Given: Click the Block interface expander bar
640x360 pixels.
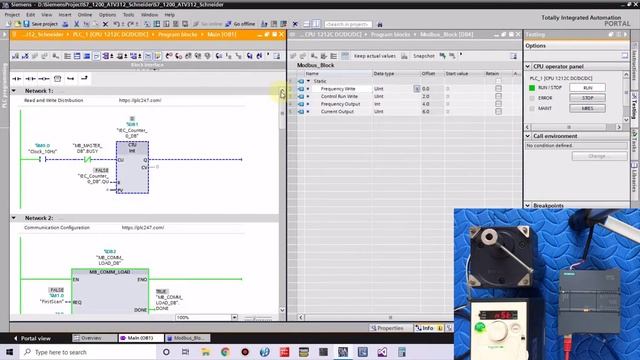Looking at the screenshot, I should coord(147,65).
